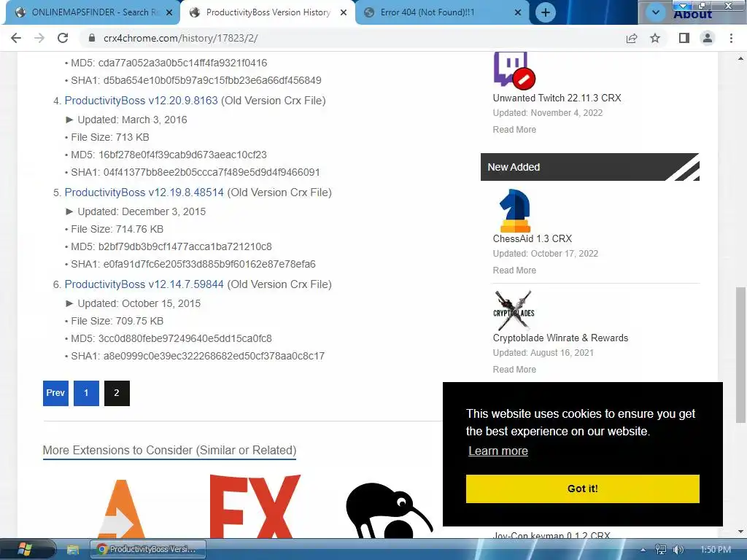Click Read More under ChessAid

[x=514, y=271]
